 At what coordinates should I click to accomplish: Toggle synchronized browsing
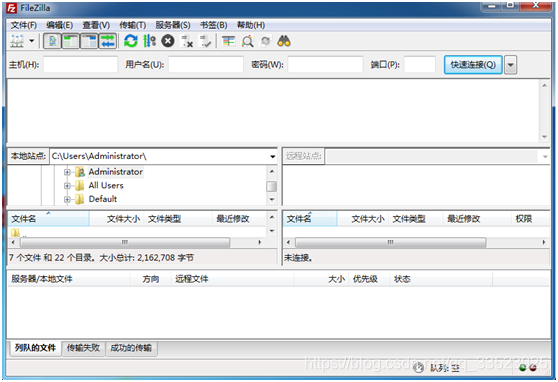266,41
